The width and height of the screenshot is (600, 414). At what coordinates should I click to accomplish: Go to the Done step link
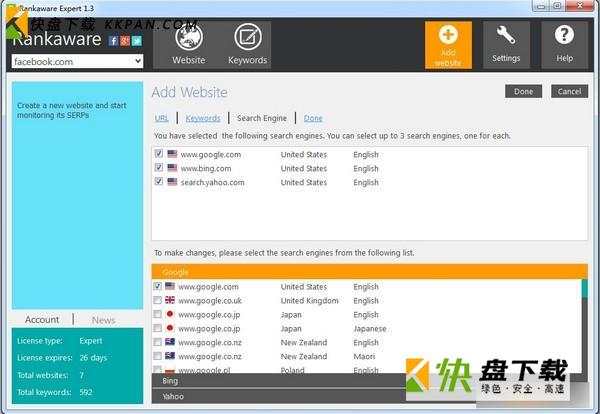313,118
